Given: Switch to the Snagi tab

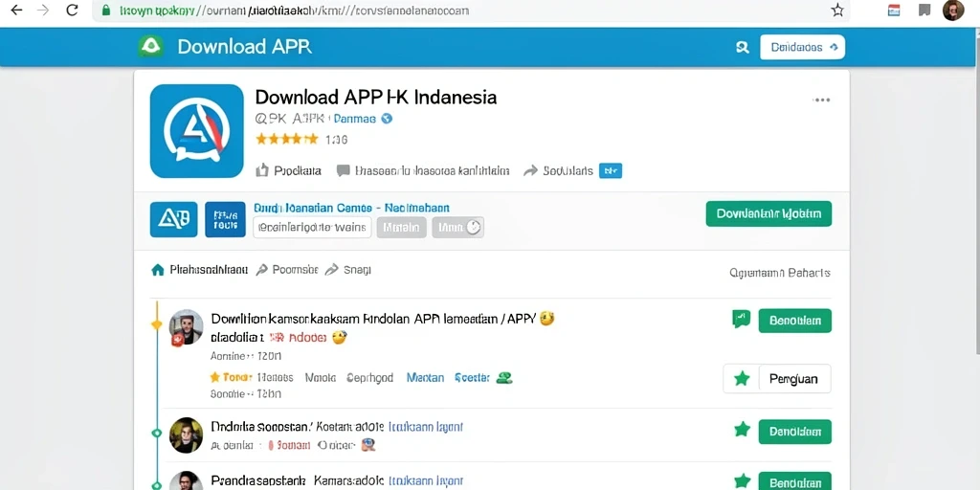Looking at the screenshot, I should point(348,270).
